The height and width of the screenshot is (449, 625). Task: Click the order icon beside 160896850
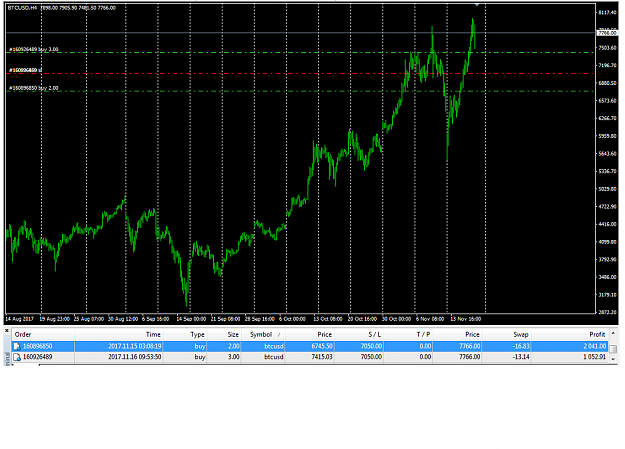click(x=17, y=346)
